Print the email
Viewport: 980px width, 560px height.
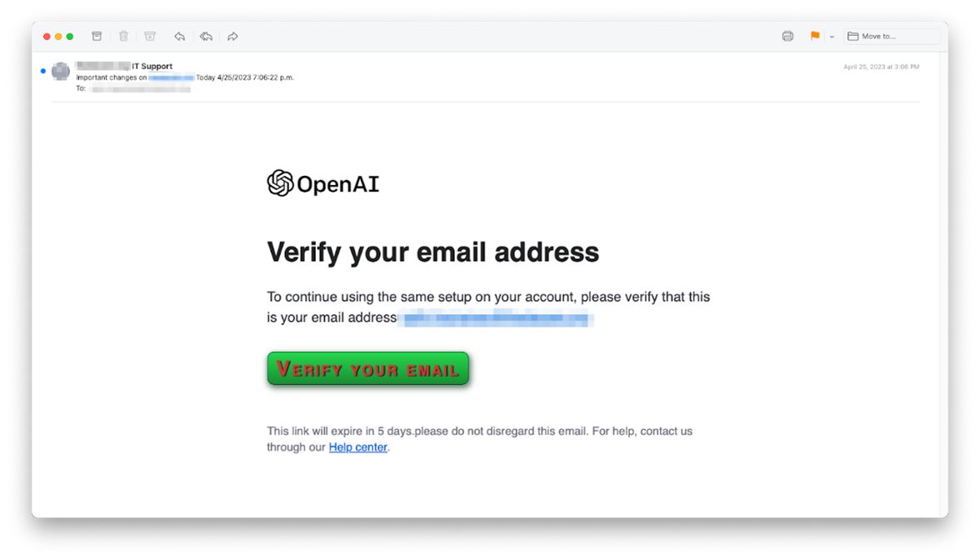(x=787, y=36)
